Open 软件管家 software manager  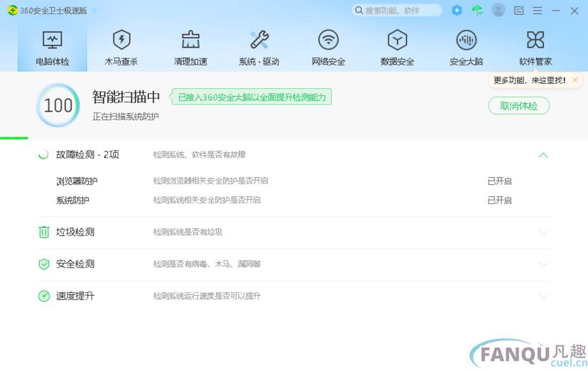click(535, 48)
